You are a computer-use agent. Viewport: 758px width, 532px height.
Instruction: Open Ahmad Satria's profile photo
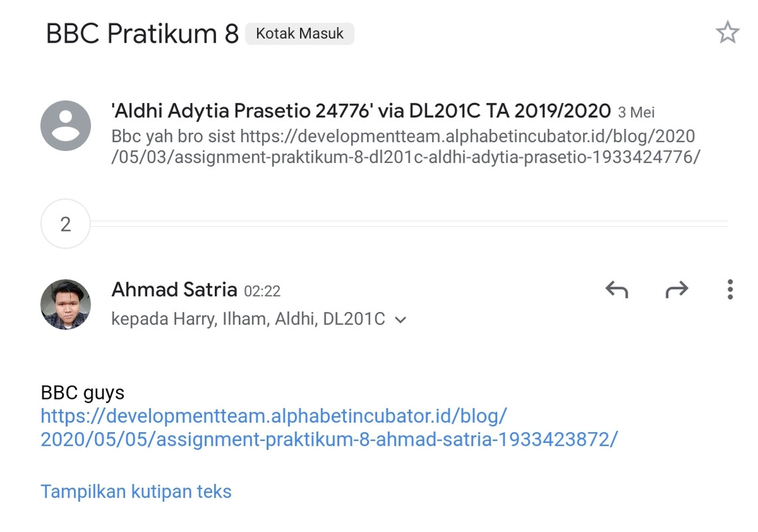coord(66,304)
